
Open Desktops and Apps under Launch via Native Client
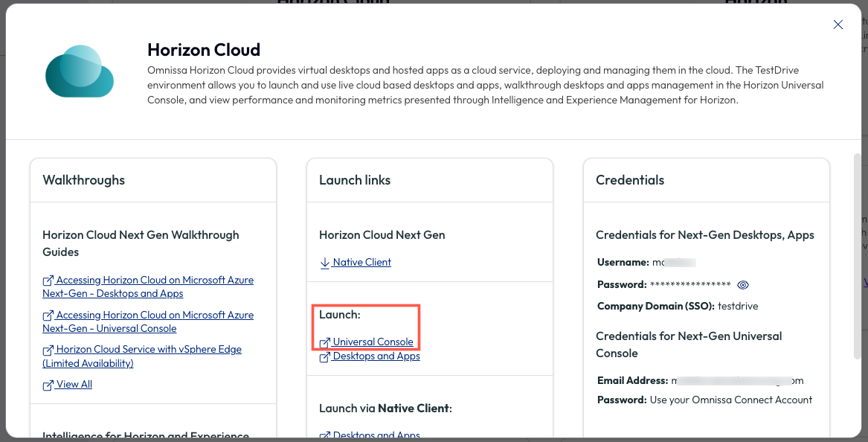pos(376,435)
